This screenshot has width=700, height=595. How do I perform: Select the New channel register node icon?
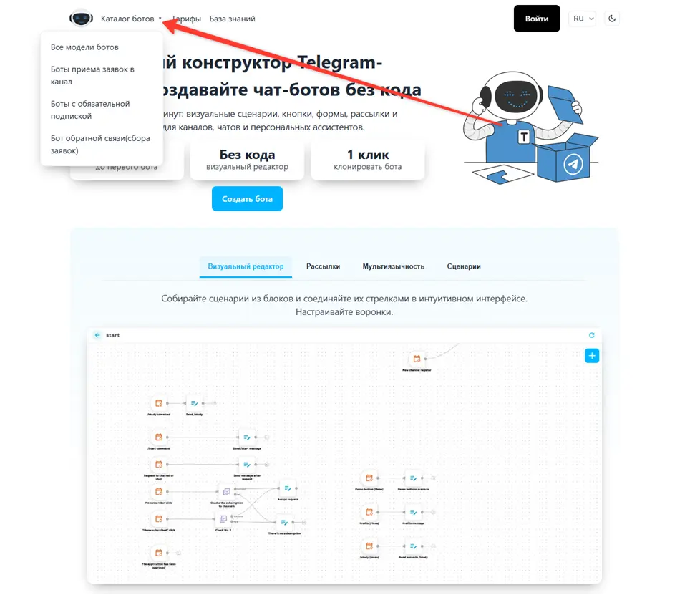[x=417, y=359]
